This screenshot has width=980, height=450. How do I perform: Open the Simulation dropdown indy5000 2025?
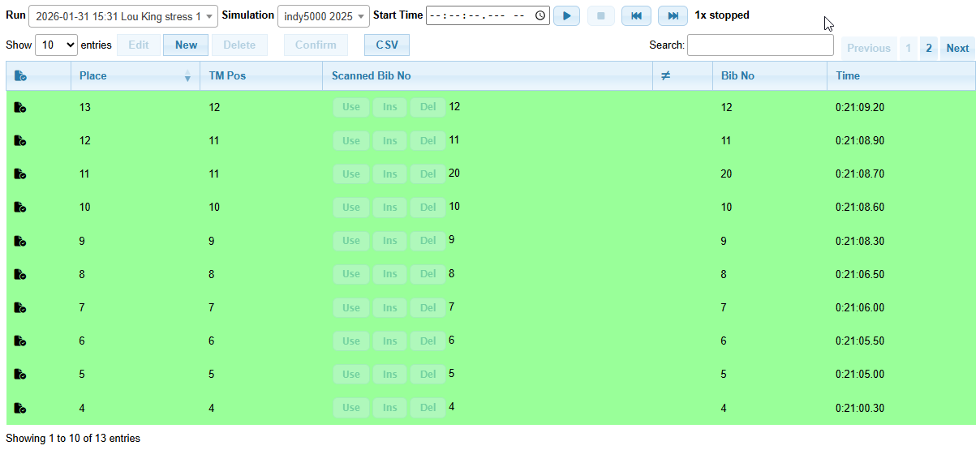323,16
